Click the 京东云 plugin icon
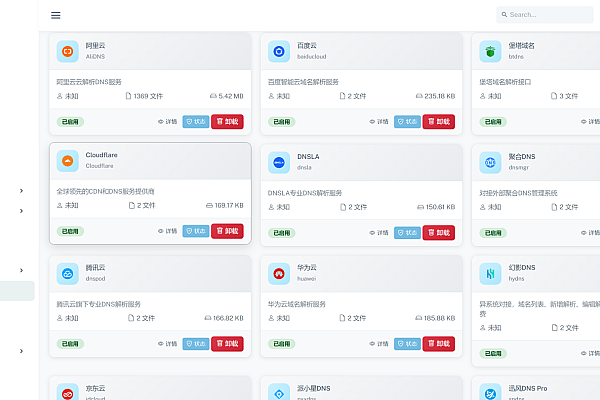 [x=68, y=392]
